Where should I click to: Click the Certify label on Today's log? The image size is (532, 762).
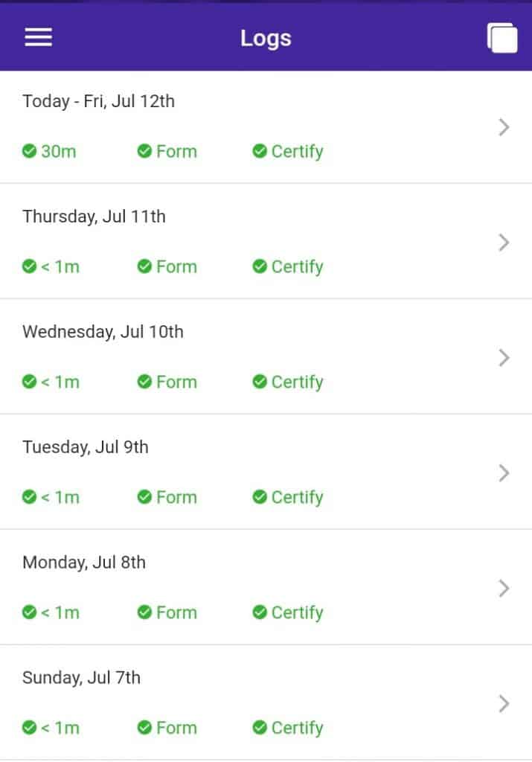(298, 151)
